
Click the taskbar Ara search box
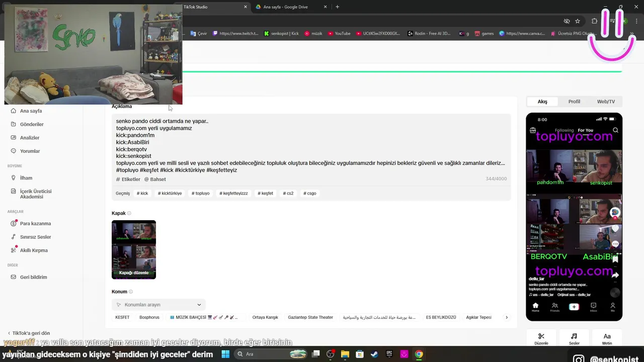click(272, 354)
